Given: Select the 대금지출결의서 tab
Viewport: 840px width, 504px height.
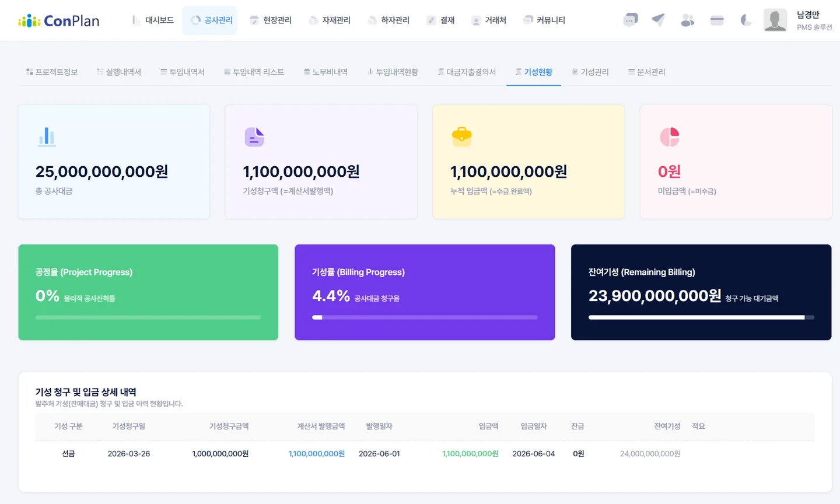Looking at the screenshot, I should point(467,72).
